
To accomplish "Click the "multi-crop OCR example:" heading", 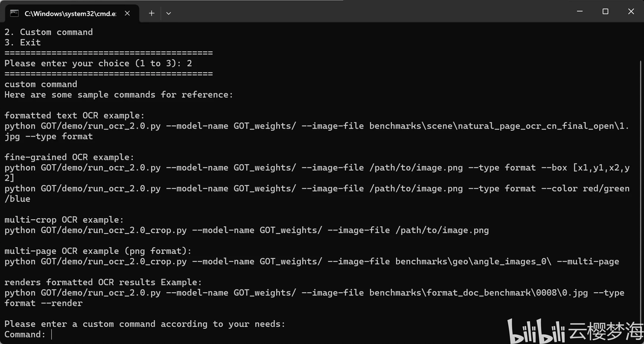I will tap(64, 220).
